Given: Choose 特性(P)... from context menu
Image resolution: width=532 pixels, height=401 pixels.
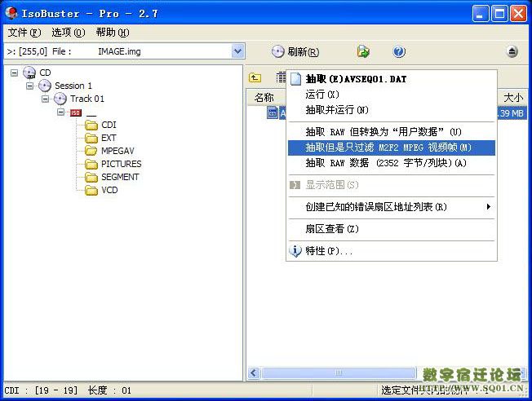Looking at the screenshot, I should [x=392, y=251].
